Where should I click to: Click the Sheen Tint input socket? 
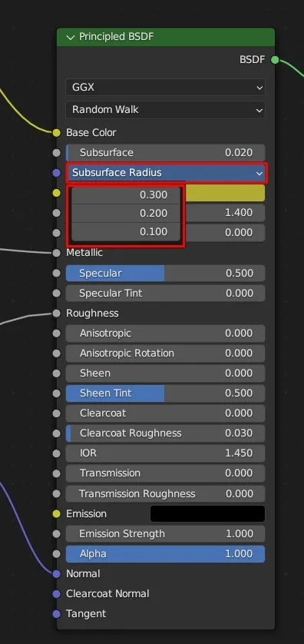57,393
